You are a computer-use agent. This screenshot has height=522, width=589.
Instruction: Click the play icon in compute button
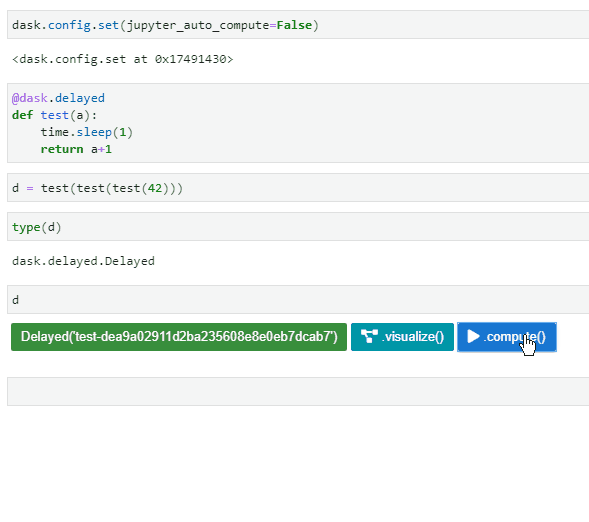[473, 336]
